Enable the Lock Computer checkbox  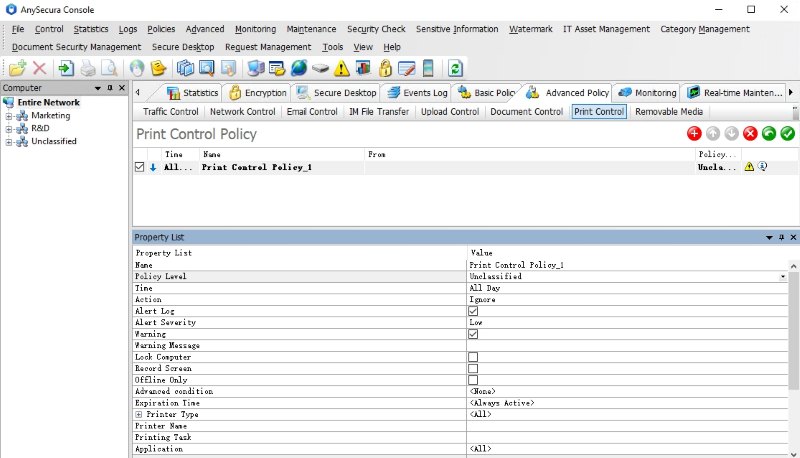473,357
